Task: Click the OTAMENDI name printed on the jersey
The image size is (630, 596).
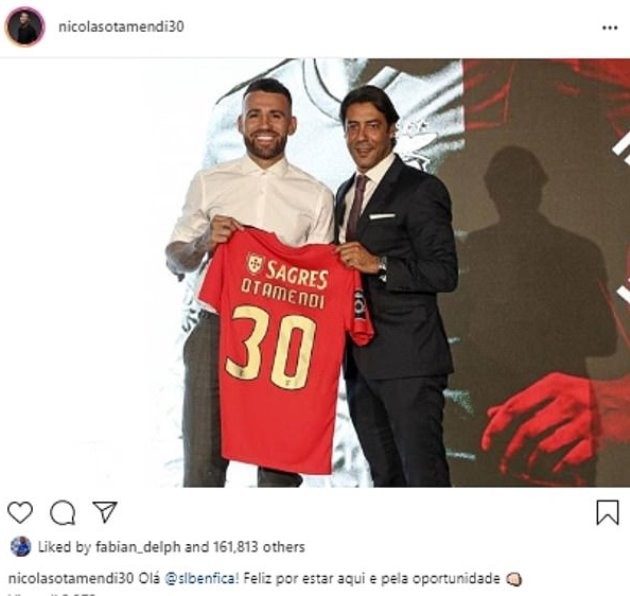Action: pos(282,294)
